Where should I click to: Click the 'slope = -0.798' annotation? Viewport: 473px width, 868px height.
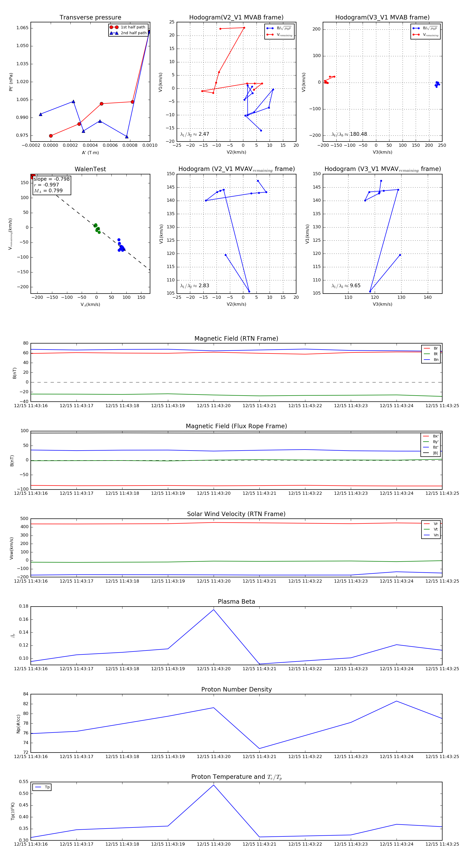[x=52, y=179]
